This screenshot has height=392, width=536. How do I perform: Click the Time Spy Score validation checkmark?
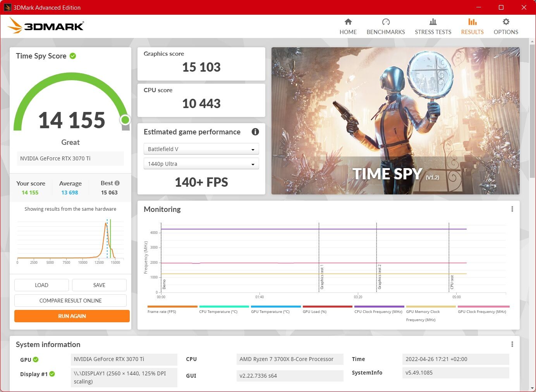click(73, 56)
